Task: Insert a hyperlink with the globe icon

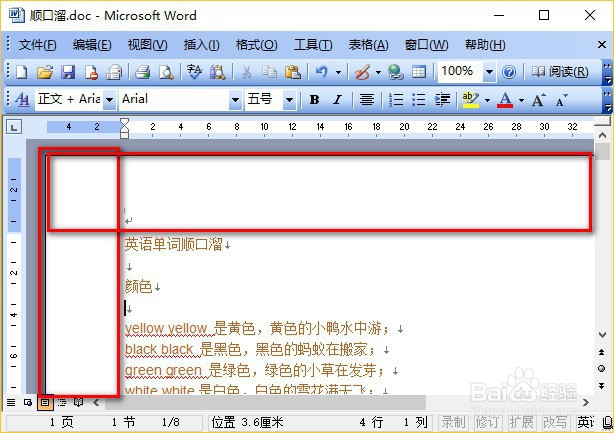Action: [x=395, y=72]
